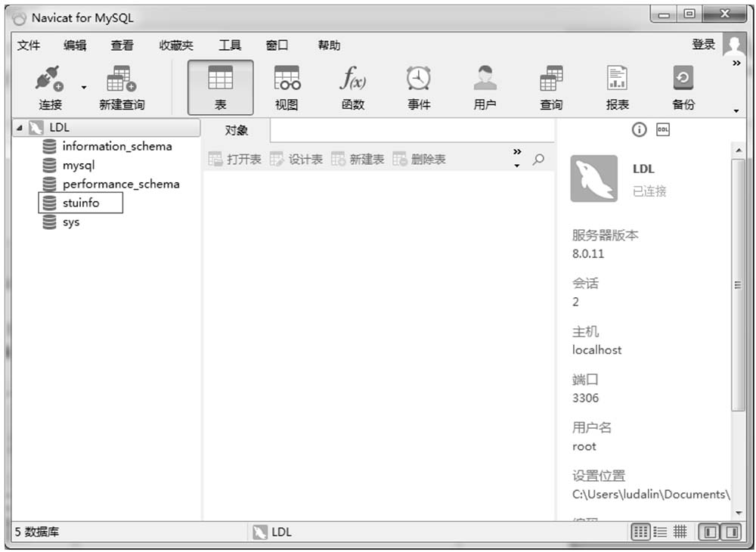Close the Navicat for MySQL window
Image resolution: width=756 pixels, height=552 pixels.
click(725, 14)
